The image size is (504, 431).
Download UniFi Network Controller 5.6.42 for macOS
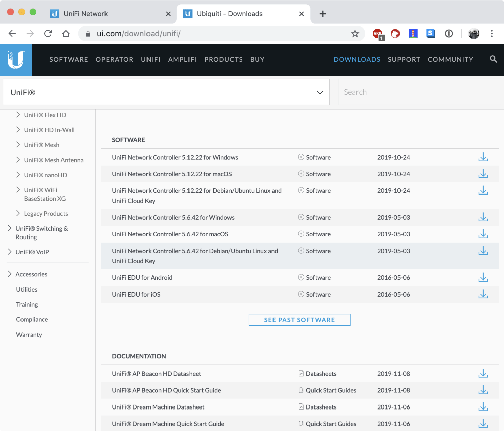click(x=483, y=234)
